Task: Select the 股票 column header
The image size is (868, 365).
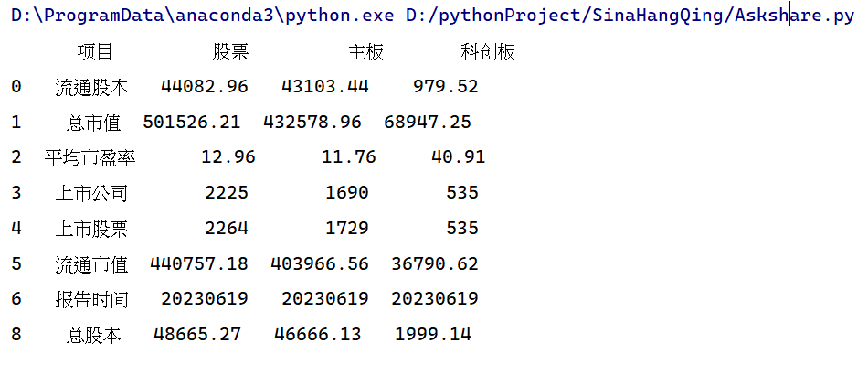Action: (x=230, y=51)
